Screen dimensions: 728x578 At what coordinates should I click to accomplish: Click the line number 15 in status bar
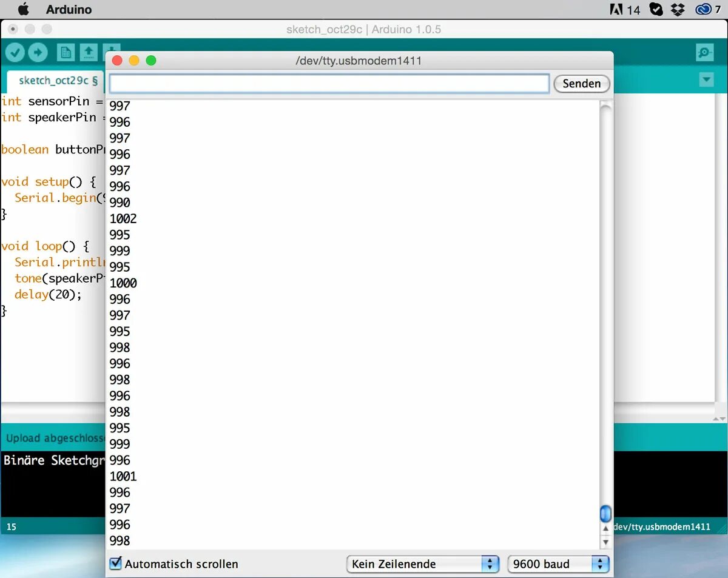[12, 527]
